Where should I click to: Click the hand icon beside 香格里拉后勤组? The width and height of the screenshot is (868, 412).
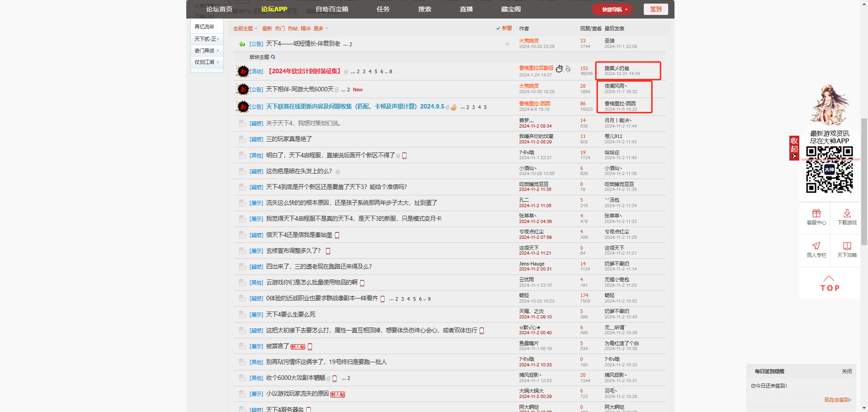pyautogui.click(x=559, y=69)
